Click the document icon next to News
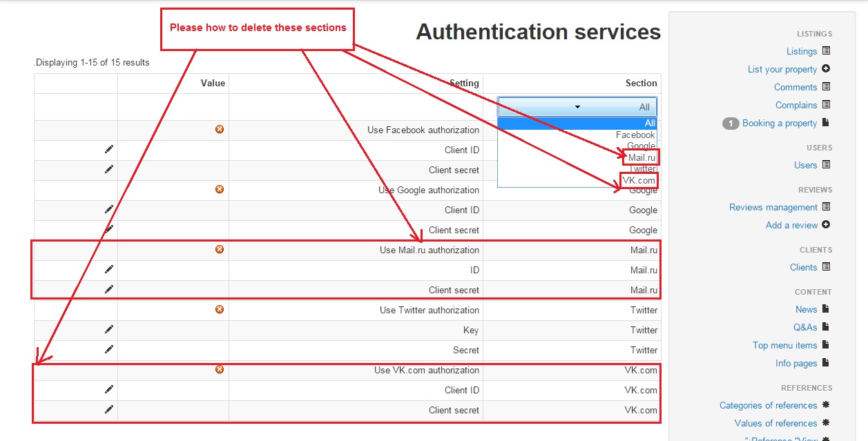 pos(824,309)
